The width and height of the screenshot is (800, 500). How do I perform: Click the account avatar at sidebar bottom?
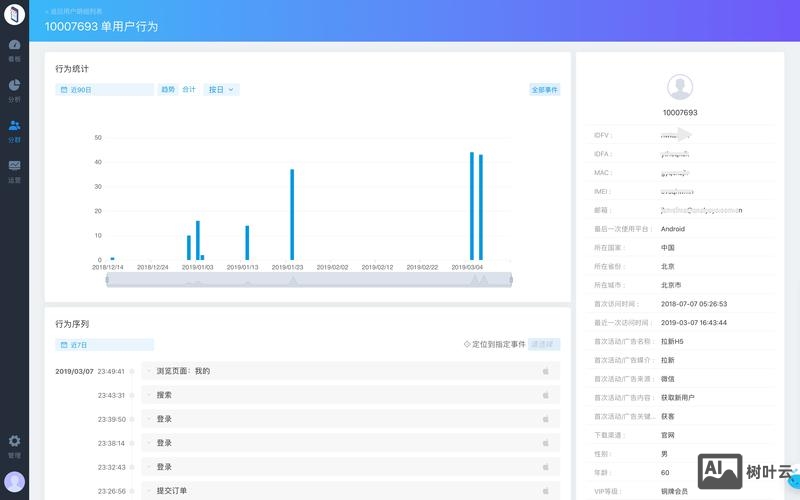[14, 482]
